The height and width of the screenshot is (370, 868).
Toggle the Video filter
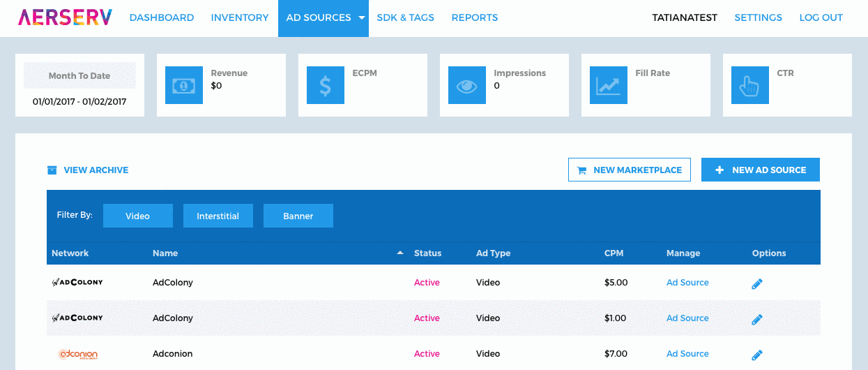tap(137, 216)
